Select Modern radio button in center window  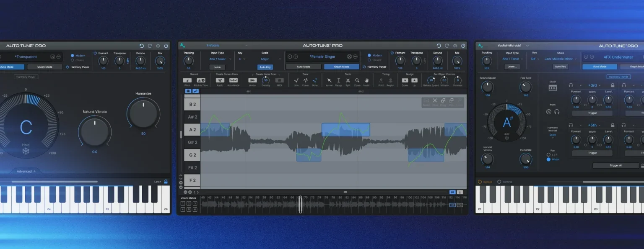tap(369, 55)
